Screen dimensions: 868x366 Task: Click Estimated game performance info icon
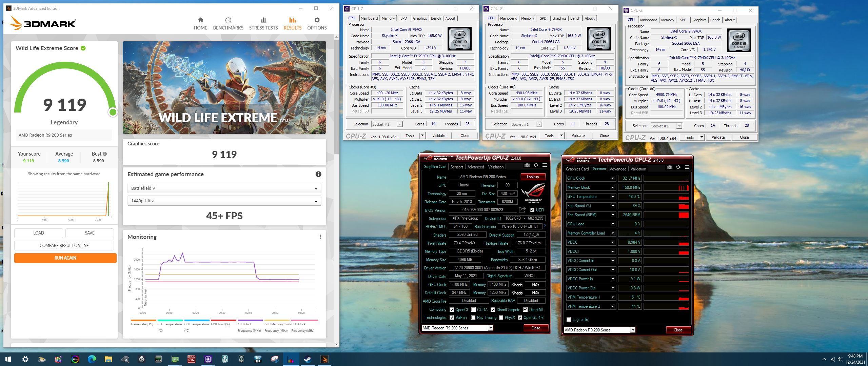point(318,174)
